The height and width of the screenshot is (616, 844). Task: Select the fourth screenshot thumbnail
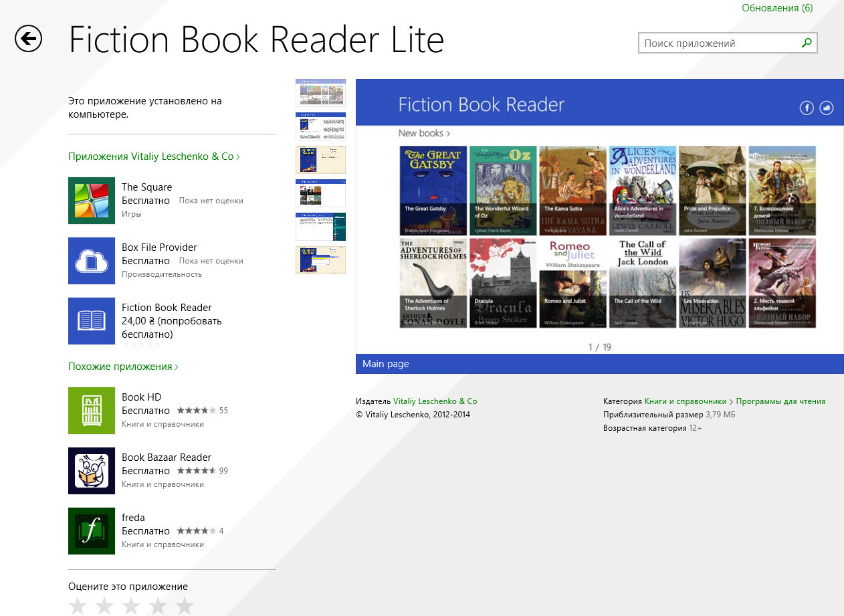(321, 193)
